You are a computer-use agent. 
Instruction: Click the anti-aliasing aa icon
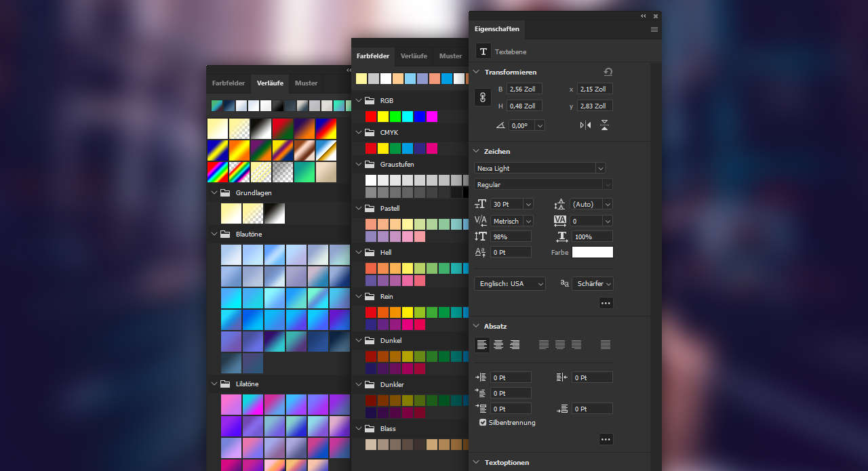coord(564,283)
